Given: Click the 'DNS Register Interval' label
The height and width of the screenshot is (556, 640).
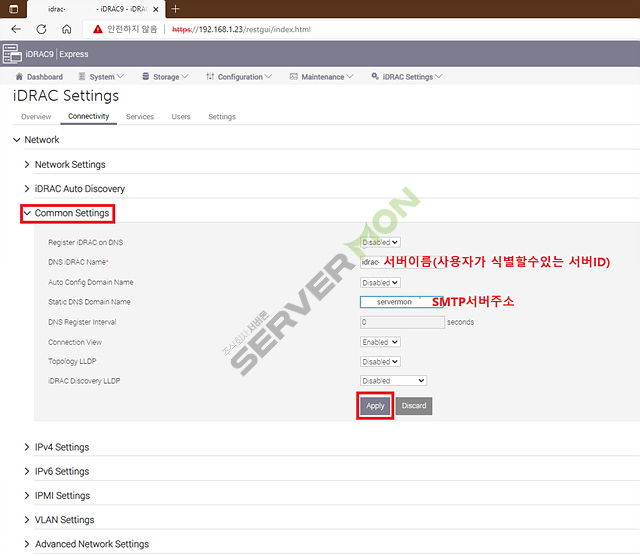Looking at the screenshot, I should click(x=82, y=322).
